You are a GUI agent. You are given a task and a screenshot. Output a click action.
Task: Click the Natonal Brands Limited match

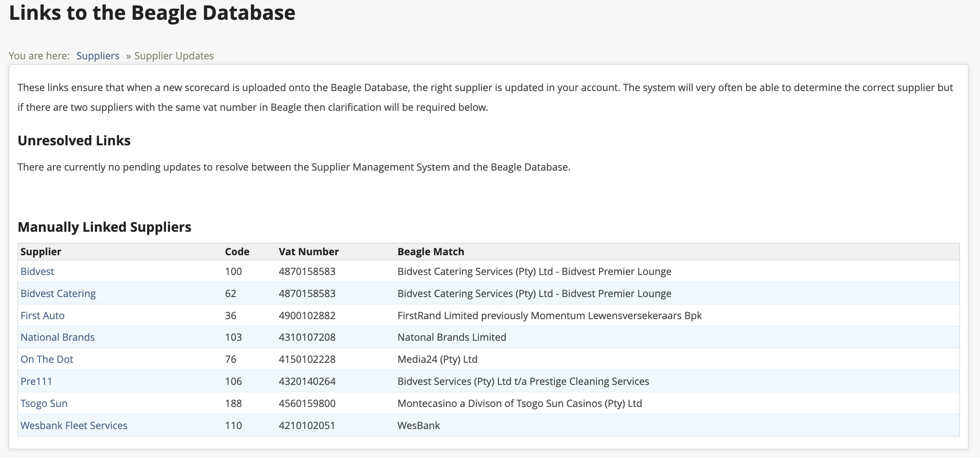(x=452, y=337)
